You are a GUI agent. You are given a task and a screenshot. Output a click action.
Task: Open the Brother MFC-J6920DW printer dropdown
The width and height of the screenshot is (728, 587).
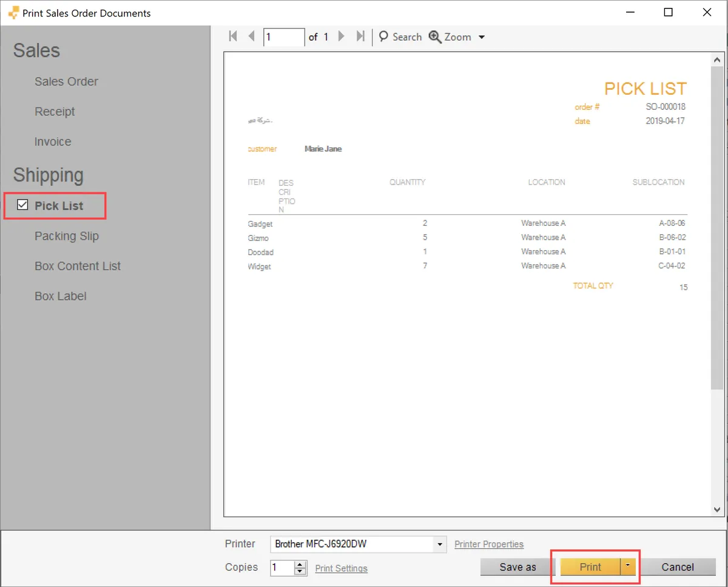[x=440, y=545]
